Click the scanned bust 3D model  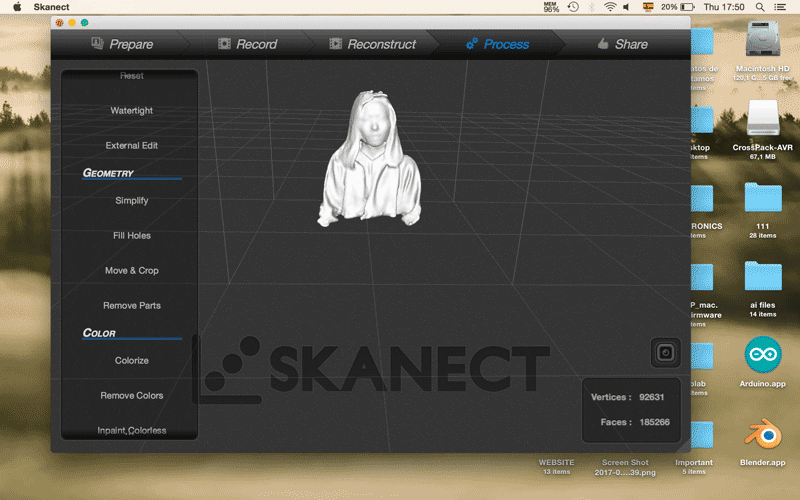(x=370, y=159)
